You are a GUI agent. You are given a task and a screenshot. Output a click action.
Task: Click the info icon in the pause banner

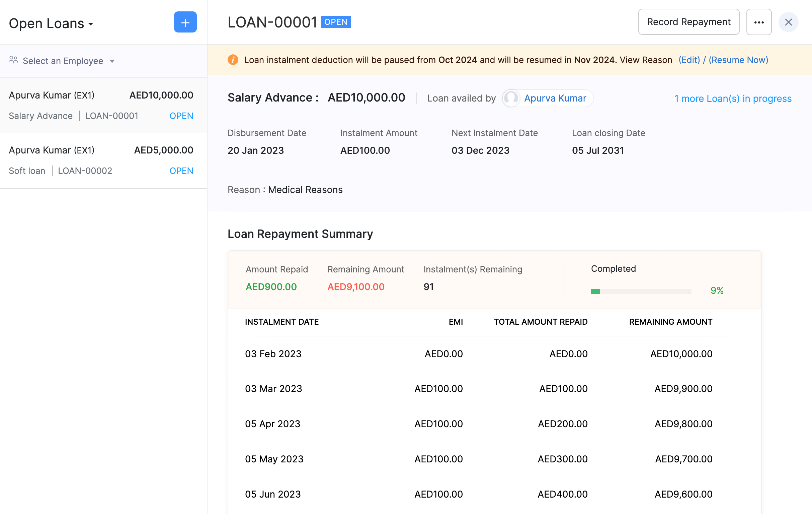click(x=233, y=60)
